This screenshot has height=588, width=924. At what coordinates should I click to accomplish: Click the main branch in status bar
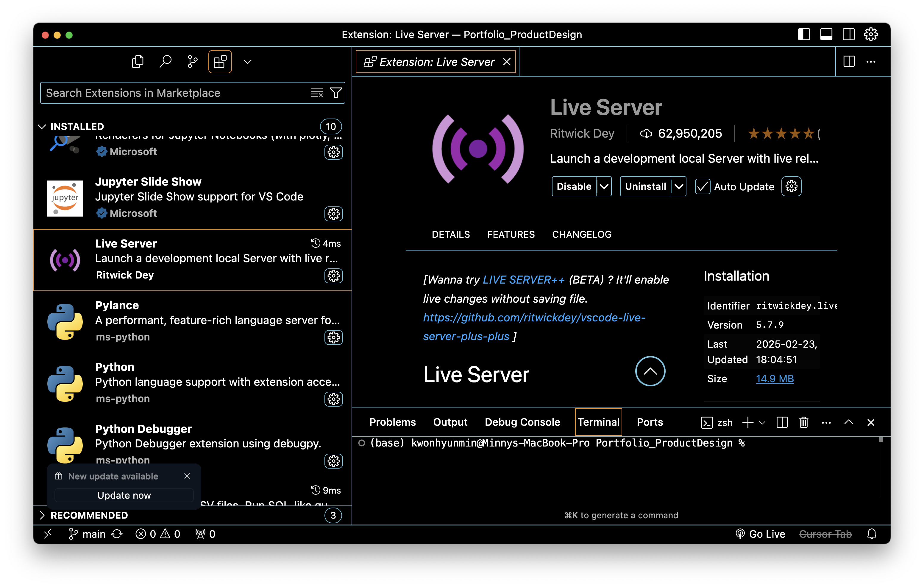[x=87, y=534]
